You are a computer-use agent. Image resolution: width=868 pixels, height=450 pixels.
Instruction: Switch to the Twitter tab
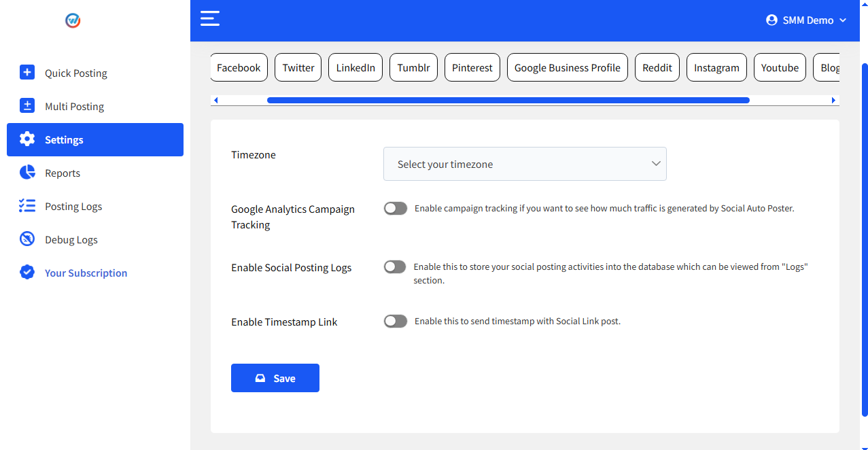tap(298, 67)
